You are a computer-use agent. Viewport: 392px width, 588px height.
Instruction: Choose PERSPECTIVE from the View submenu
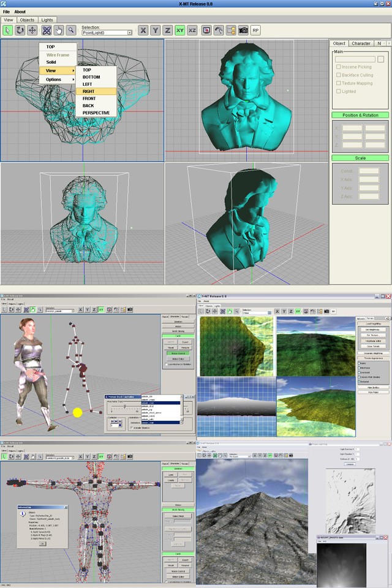click(96, 113)
